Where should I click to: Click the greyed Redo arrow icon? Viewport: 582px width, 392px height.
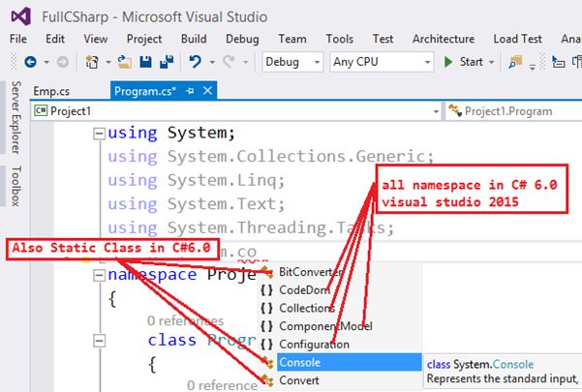tap(229, 62)
